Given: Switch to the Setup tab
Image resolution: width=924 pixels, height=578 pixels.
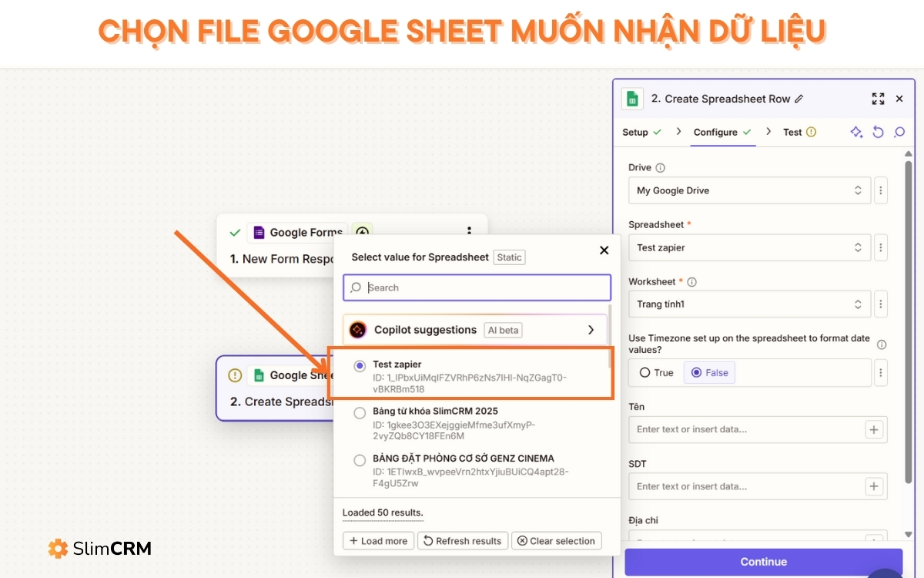Looking at the screenshot, I should 642,132.
